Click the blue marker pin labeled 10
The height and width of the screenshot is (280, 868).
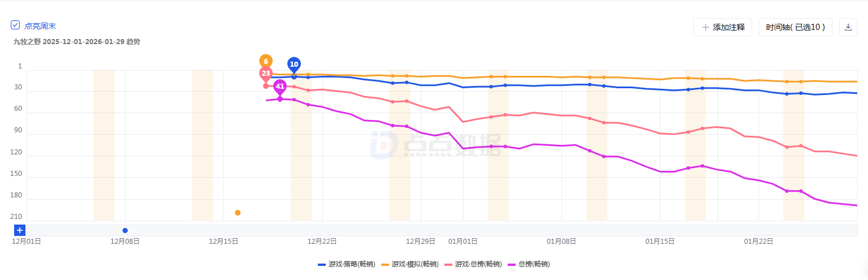294,64
